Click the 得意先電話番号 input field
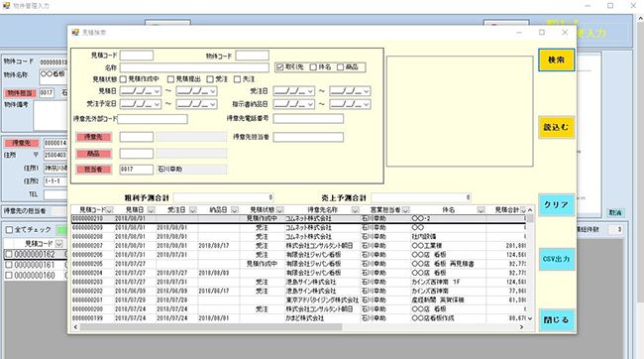The width and height of the screenshot is (644, 359). point(308,119)
